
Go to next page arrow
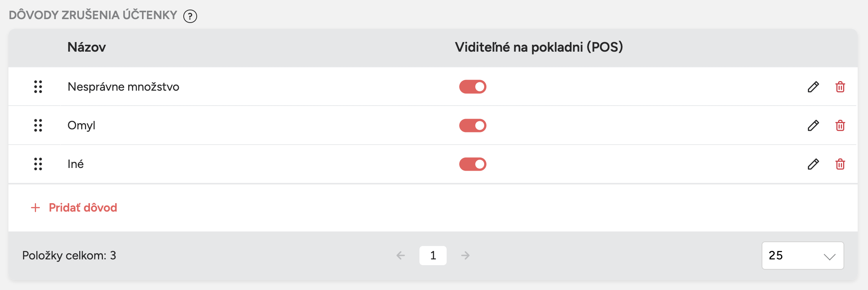click(x=465, y=256)
